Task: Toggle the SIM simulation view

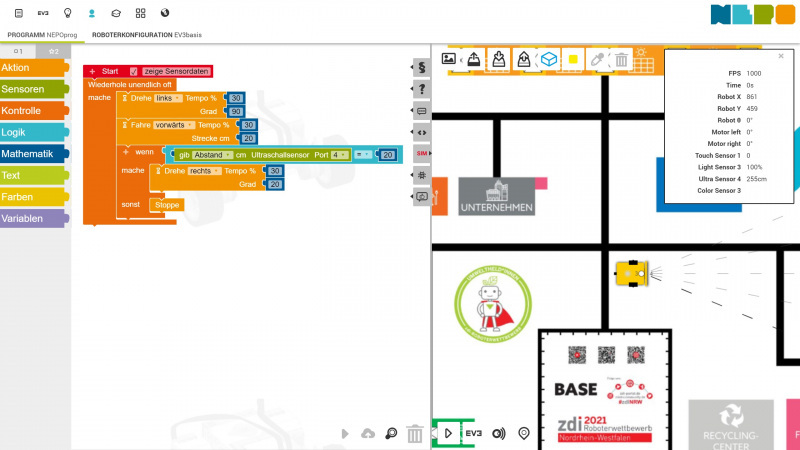Action: (421, 154)
